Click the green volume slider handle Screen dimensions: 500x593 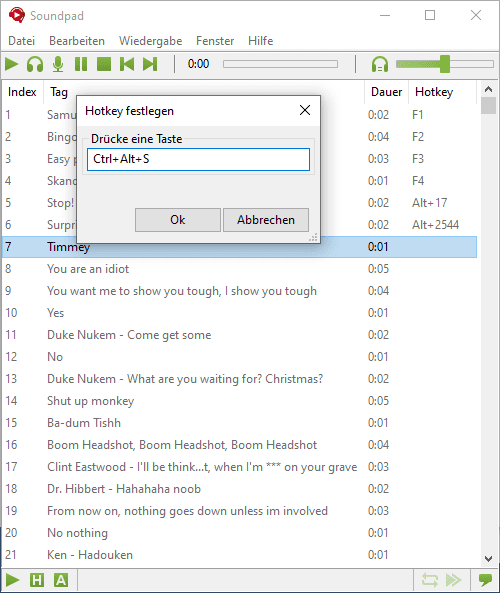pyautogui.click(x=445, y=64)
